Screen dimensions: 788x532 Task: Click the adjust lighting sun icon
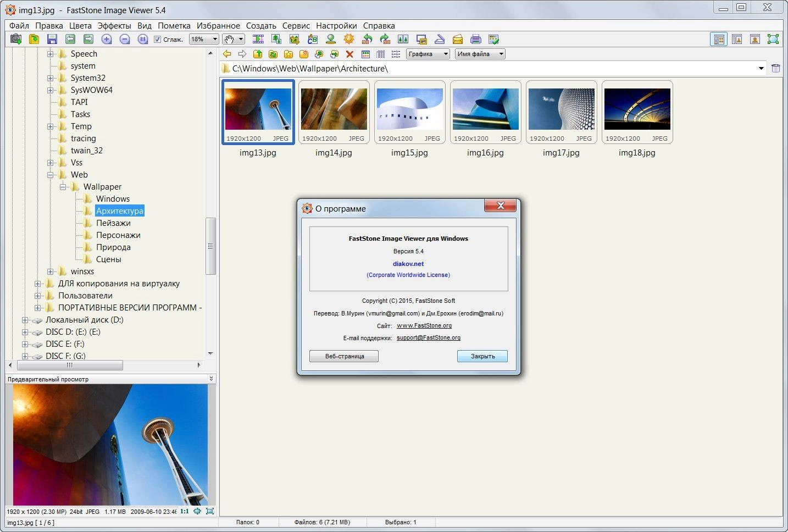349,39
